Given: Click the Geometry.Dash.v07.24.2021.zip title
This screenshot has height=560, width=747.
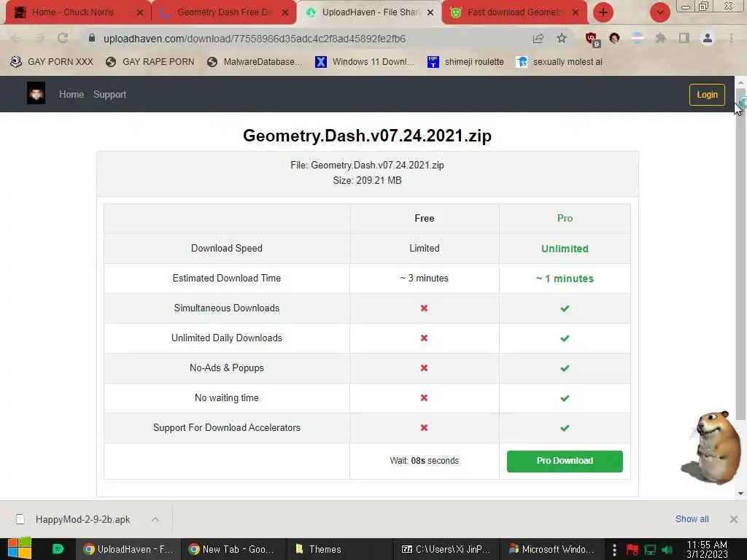Looking at the screenshot, I should pyautogui.click(x=367, y=135).
